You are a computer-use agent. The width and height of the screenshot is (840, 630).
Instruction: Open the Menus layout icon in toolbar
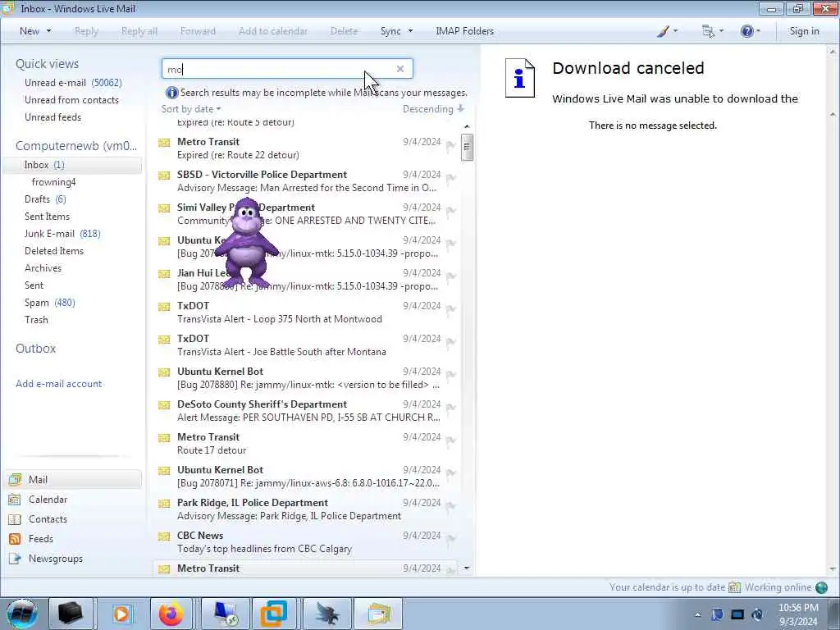click(x=713, y=31)
